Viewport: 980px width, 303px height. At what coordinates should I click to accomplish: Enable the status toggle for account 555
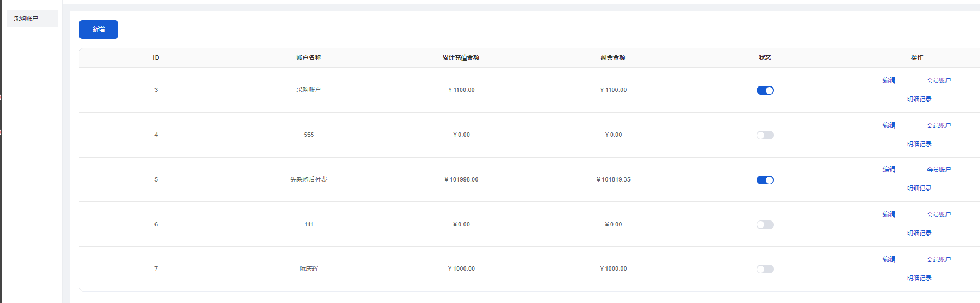click(765, 135)
